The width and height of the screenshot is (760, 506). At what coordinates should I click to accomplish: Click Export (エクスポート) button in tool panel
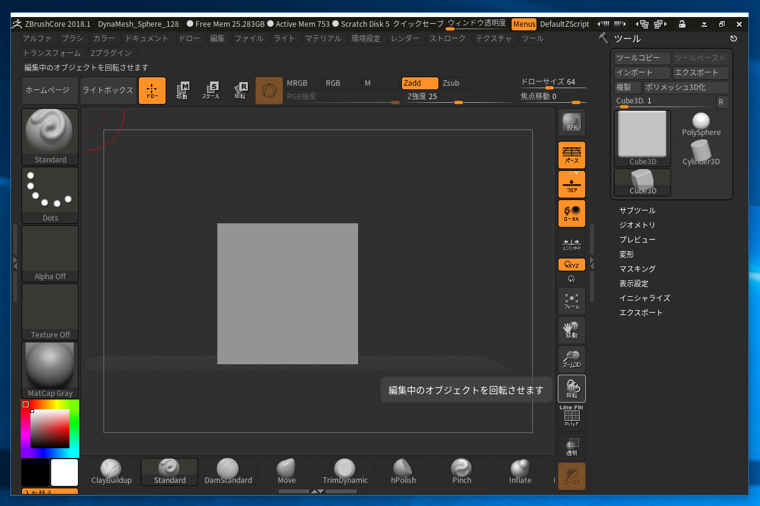point(700,73)
